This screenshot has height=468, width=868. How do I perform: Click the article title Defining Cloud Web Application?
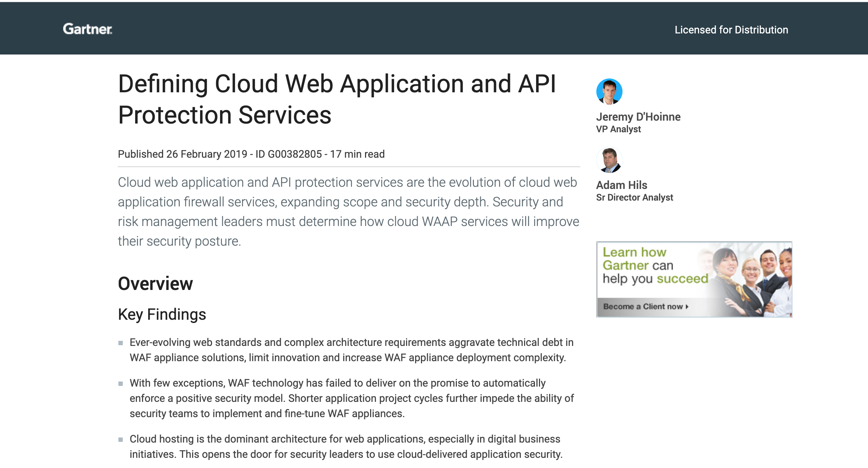coord(337,99)
